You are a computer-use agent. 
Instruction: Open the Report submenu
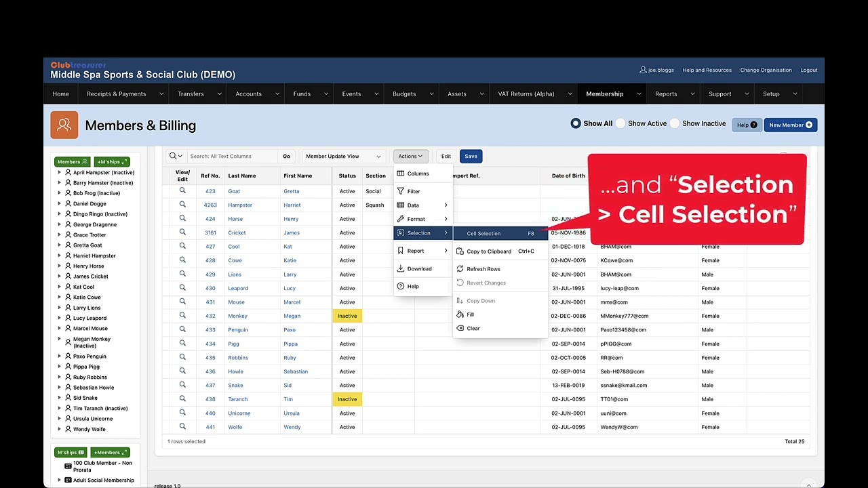[423, 251]
